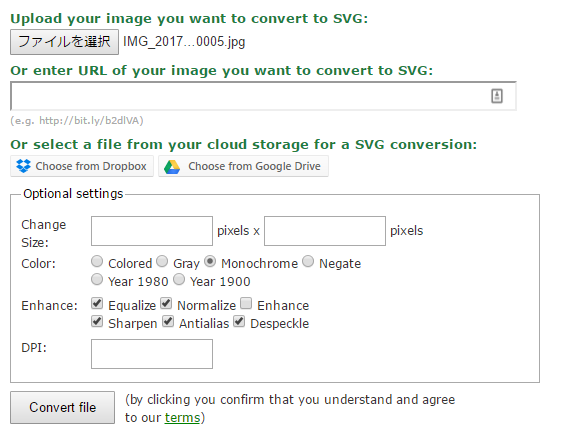Select the Year 1980 color option
The width and height of the screenshot is (563, 445).
point(97,279)
